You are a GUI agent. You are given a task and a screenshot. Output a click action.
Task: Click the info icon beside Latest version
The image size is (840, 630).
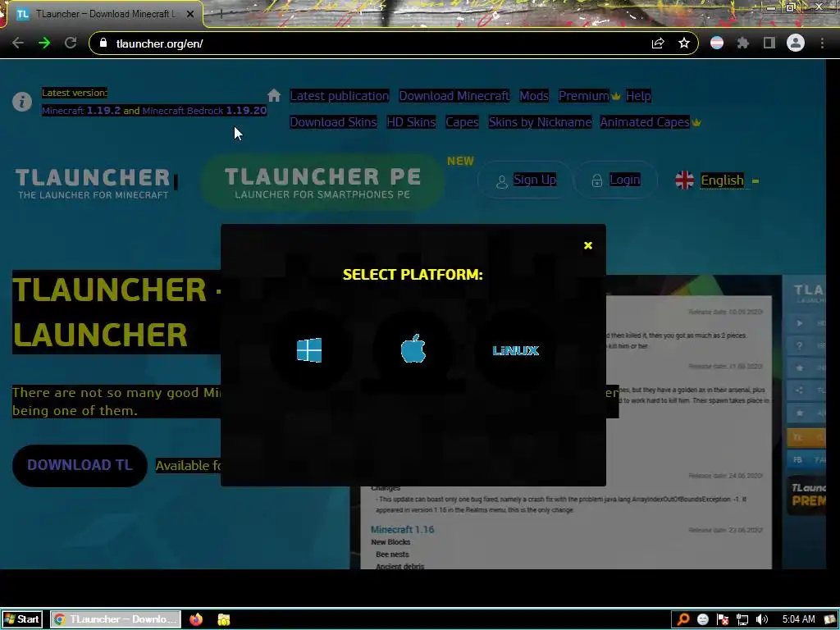(x=22, y=101)
